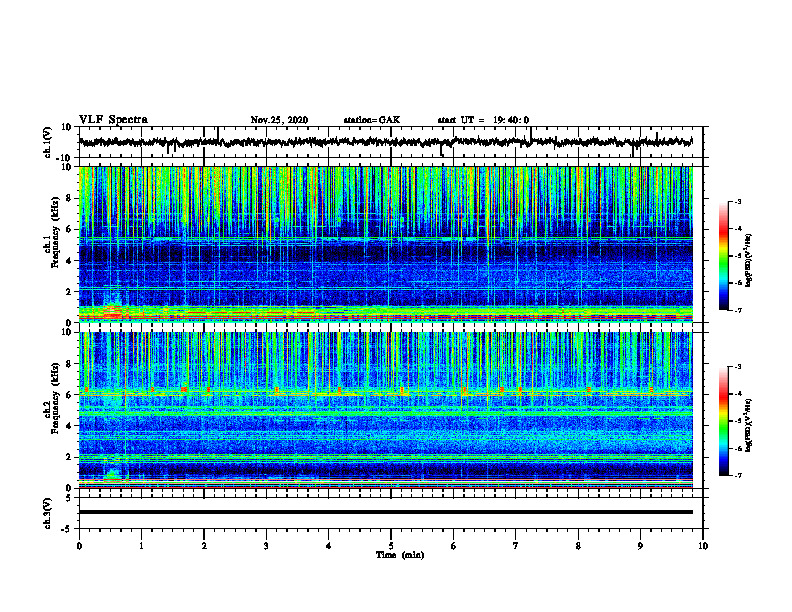Click the "4" kHz tick on ch.1 frequency axis
This screenshot has height=612, width=792.
coord(70,261)
